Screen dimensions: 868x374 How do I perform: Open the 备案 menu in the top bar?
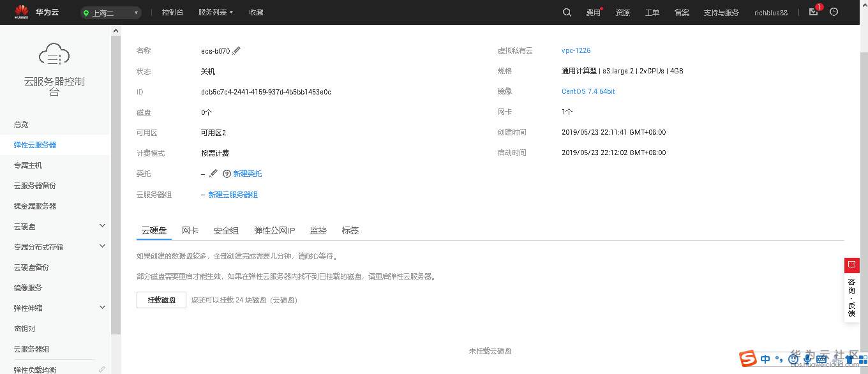[682, 13]
